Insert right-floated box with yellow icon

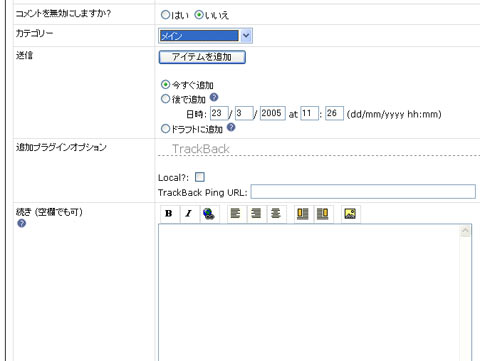click(x=323, y=214)
